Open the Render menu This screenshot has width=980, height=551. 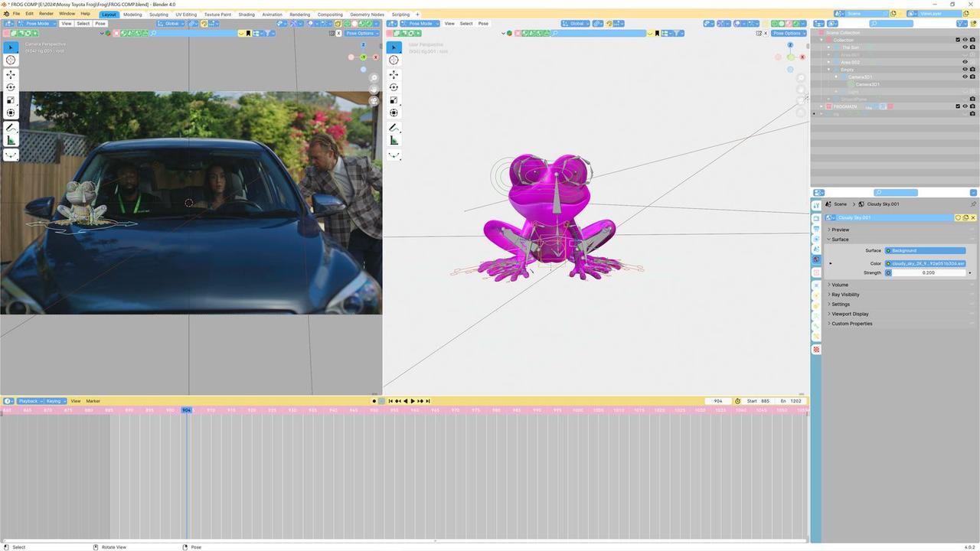point(46,14)
